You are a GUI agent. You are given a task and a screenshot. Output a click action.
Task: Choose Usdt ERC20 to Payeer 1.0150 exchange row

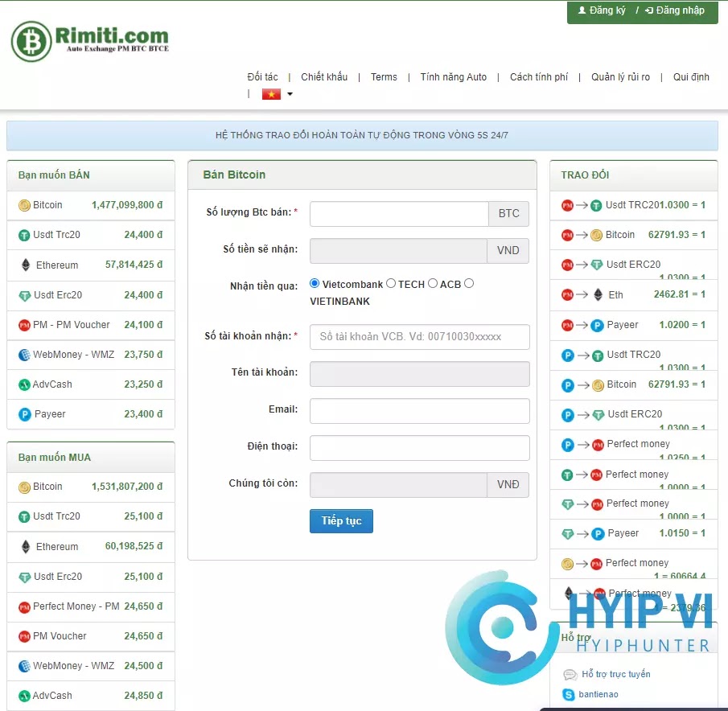coord(634,533)
